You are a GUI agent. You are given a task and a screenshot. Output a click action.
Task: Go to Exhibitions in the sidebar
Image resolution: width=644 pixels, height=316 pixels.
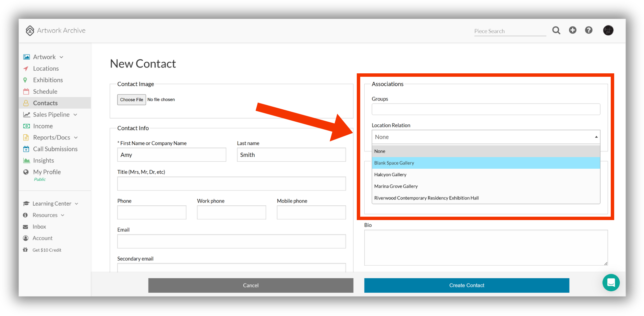coord(48,80)
